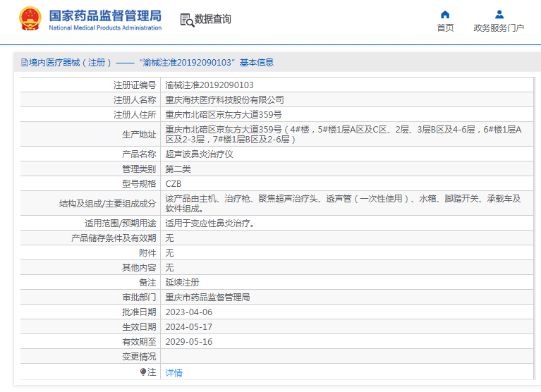This screenshot has height=392, width=541.
Task: Select registrant address 重庆市北碚区京东方大道359号
Action: [224, 114]
